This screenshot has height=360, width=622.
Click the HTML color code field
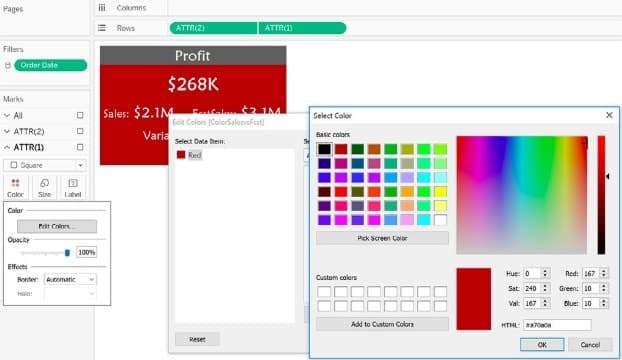click(557, 325)
